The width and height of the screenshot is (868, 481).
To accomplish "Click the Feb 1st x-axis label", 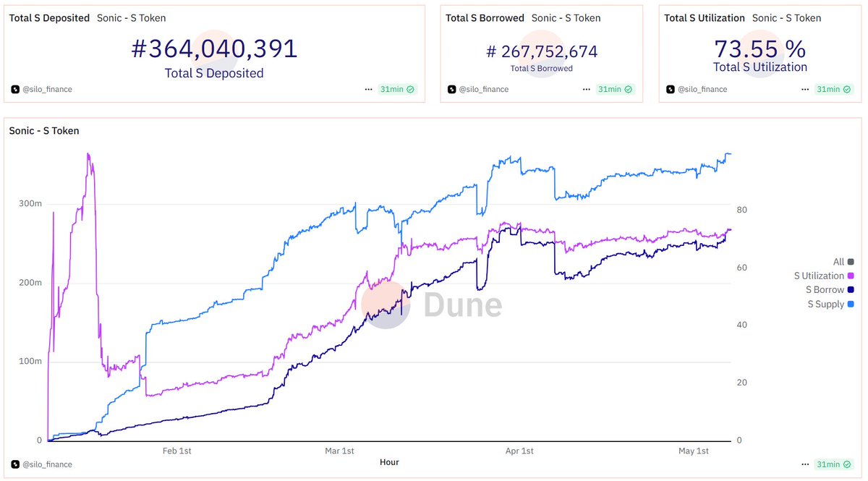I will (176, 451).
